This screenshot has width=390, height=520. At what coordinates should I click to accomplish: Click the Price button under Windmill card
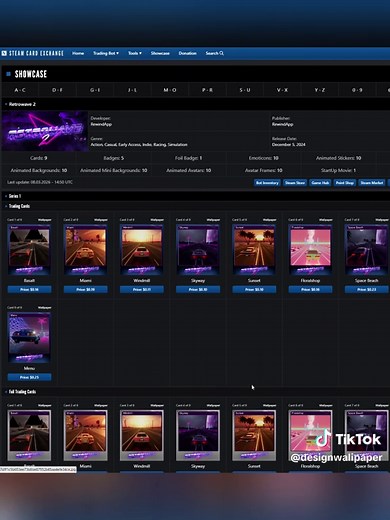click(142, 289)
